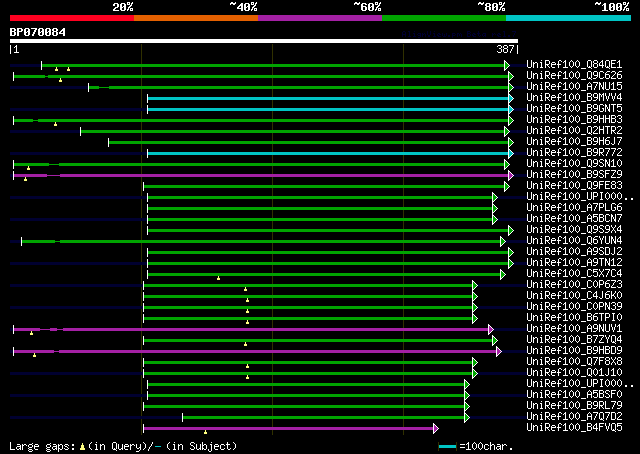This screenshot has height=454, width=640.
Task: Select the UniRef100_B9R772 label
Action: pos(574,153)
